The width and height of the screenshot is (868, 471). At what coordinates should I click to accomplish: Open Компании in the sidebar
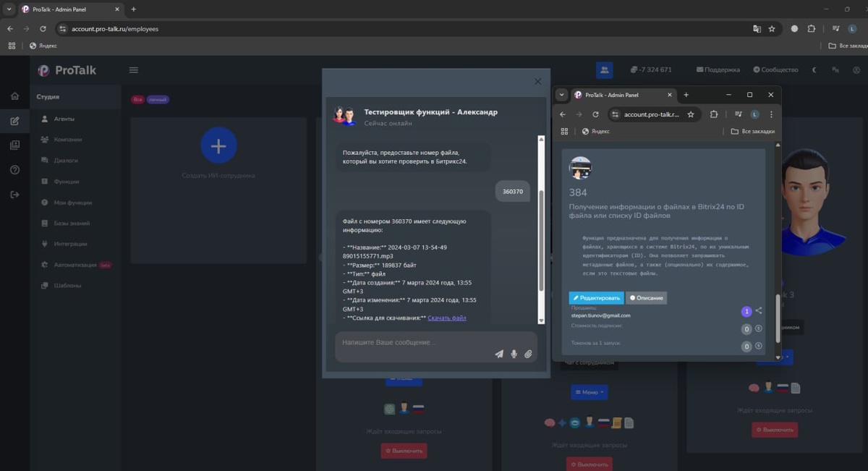point(68,140)
